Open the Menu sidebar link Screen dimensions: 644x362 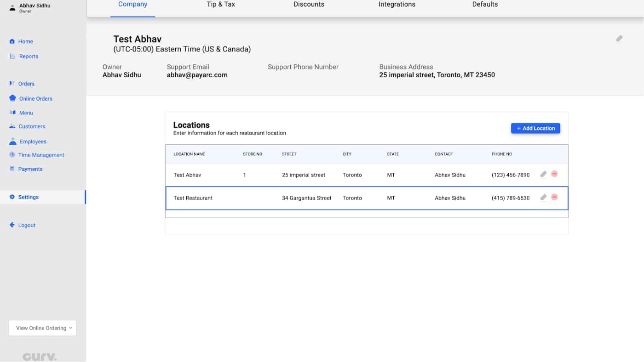click(26, 113)
